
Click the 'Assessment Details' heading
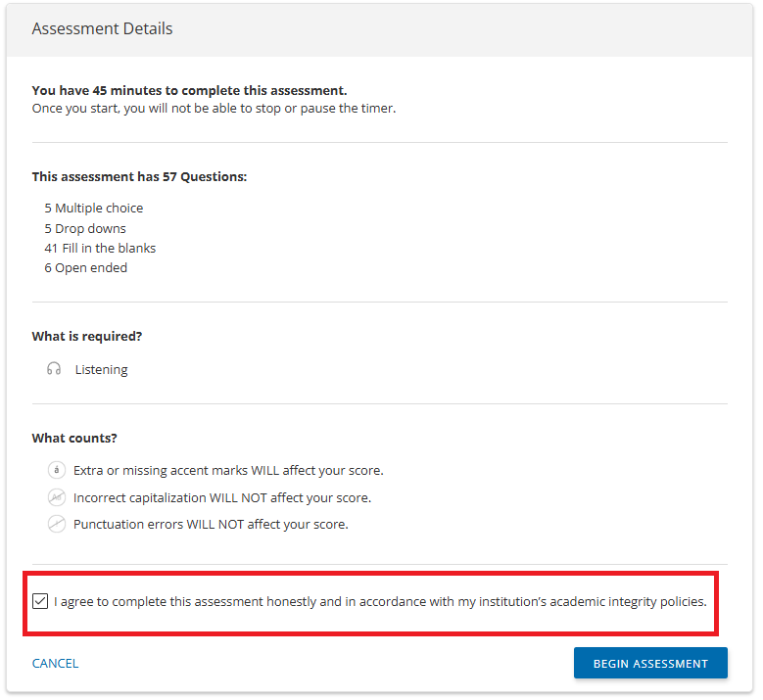102,28
